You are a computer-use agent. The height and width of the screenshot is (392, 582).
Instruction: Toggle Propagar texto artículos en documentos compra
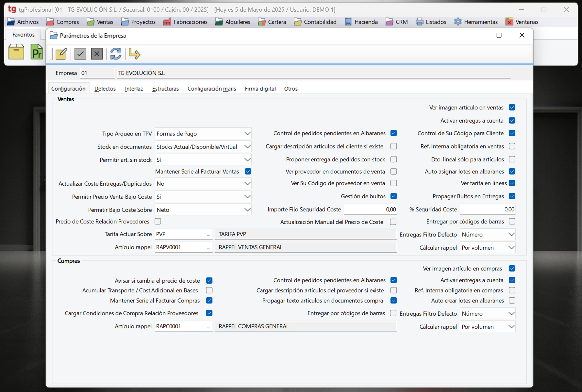coord(393,300)
